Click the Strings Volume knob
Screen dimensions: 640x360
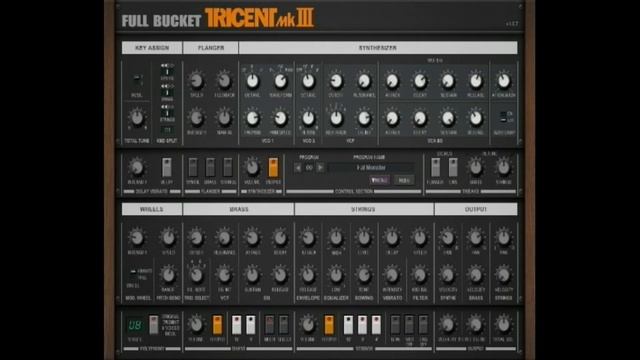click(x=308, y=325)
